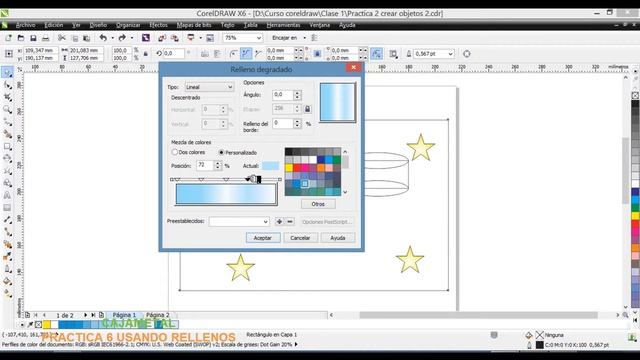Add preset with the plus button
640x360 pixels.
click(279, 222)
